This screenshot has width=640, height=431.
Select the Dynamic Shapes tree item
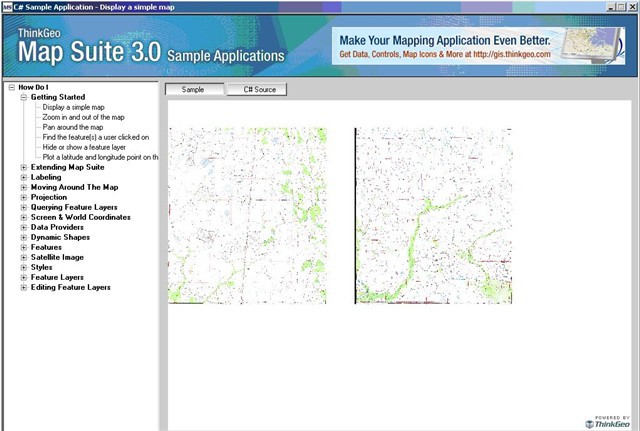pyautogui.click(x=60, y=237)
